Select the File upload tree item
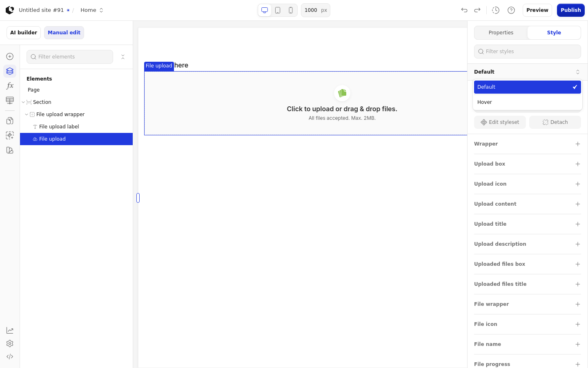 pyautogui.click(x=76, y=139)
